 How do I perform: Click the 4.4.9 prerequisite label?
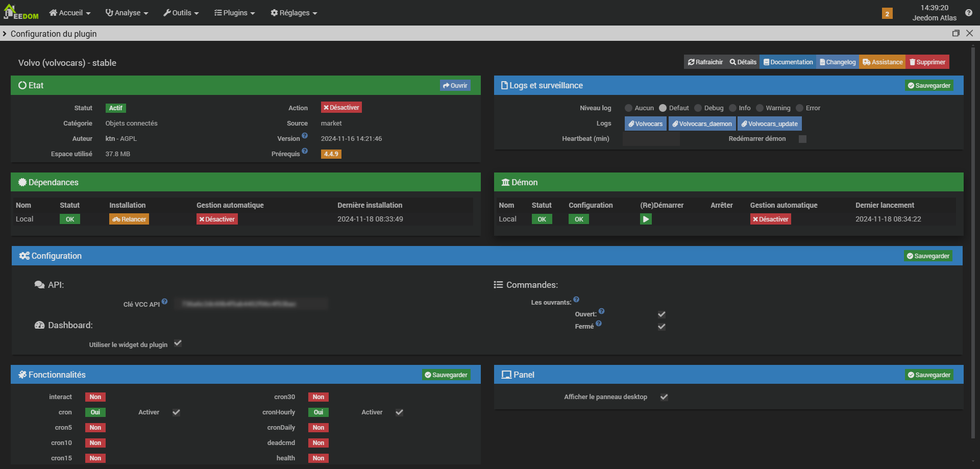331,154
